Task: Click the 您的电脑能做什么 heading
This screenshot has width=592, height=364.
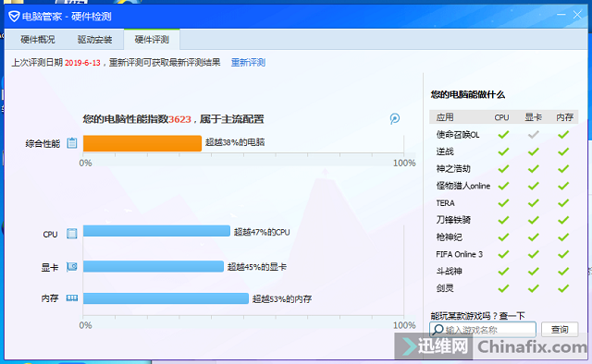Action: pos(467,94)
